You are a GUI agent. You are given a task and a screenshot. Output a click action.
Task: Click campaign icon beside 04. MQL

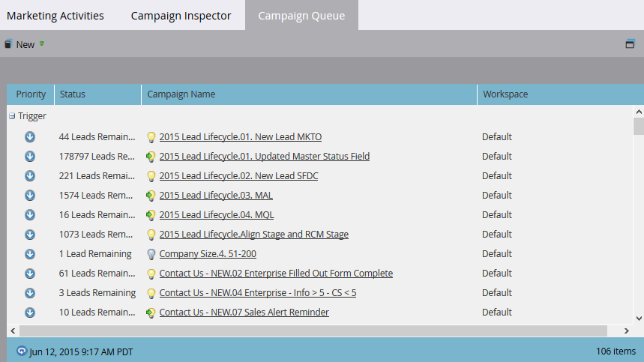click(x=151, y=215)
